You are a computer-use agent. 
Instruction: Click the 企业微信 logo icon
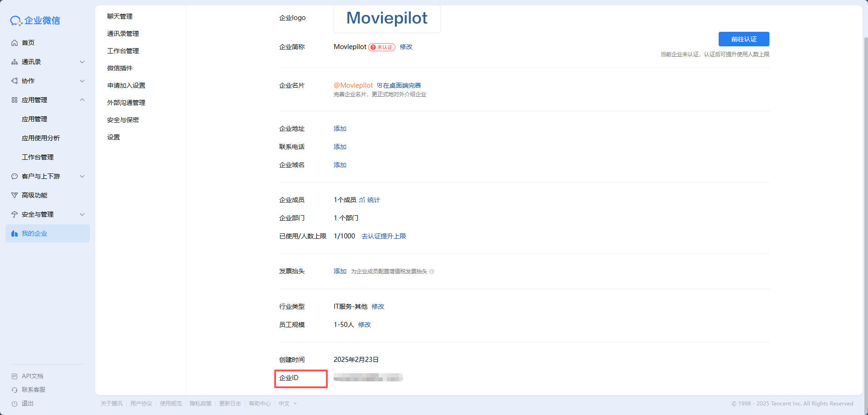tap(16, 20)
